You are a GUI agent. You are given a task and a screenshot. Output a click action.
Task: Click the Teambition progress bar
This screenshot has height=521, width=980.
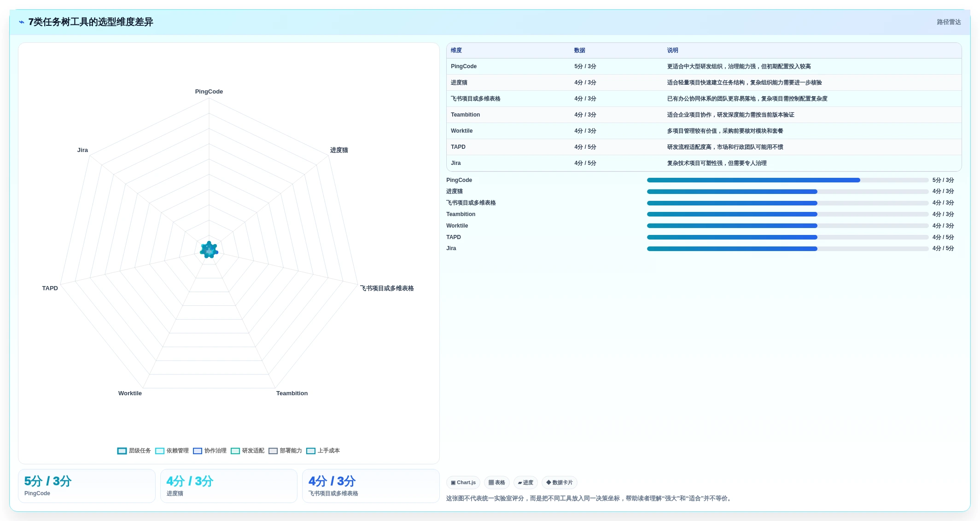[787, 214]
